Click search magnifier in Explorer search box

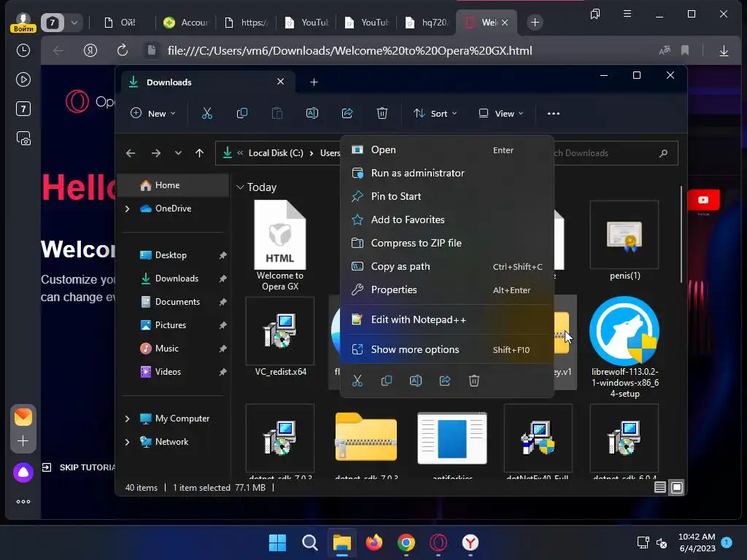click(x=663, y=153)
